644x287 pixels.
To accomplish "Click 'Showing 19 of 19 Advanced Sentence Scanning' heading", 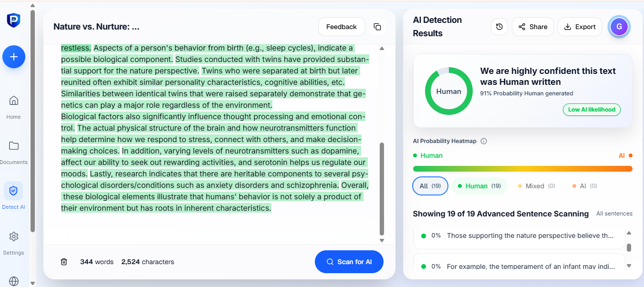I will point(501,214).
